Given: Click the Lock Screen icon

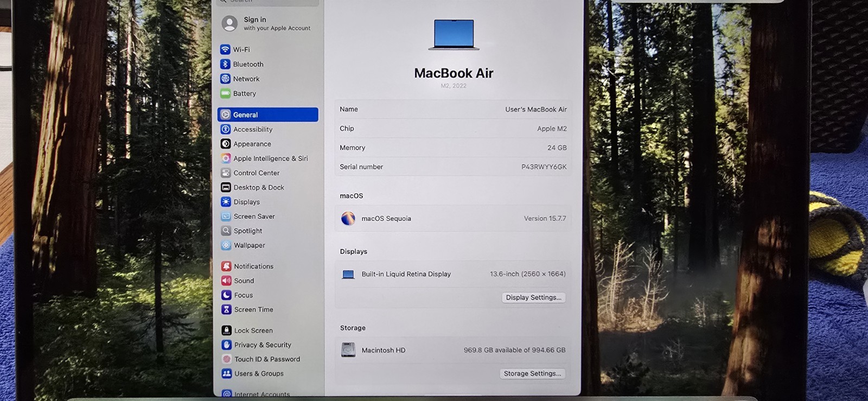Looking at the screenshot, I should [227, 330].
